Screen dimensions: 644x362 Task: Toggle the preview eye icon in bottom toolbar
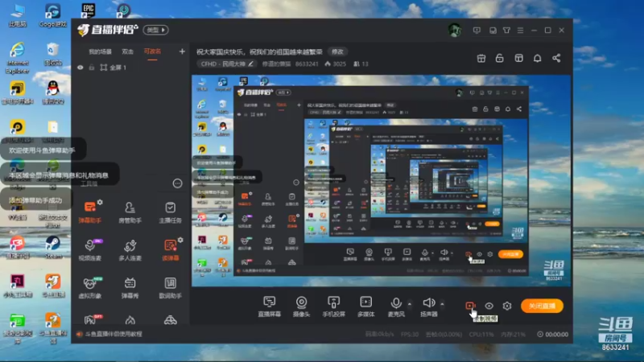(x=489, y=306)
